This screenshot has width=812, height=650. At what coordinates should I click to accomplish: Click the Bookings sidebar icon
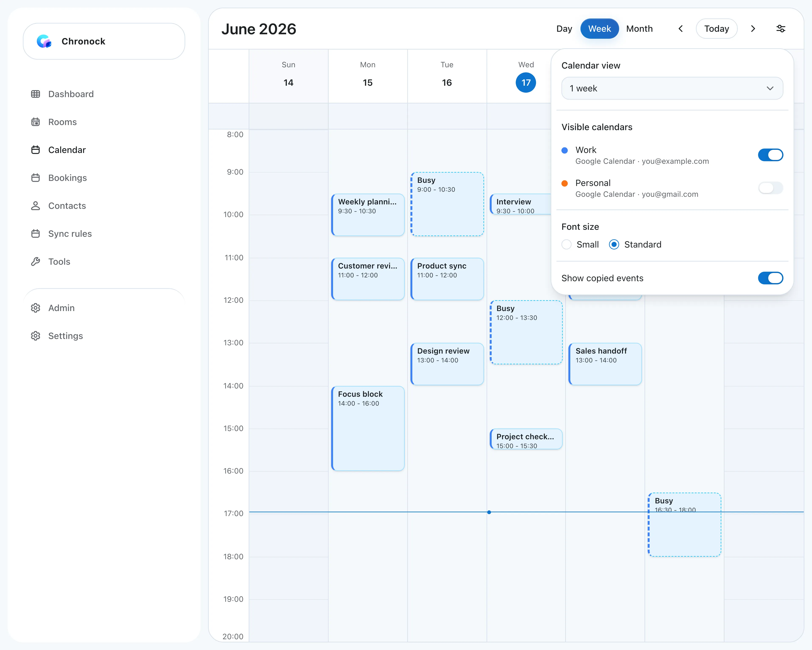pyautogui.click(x=35, y=178)
